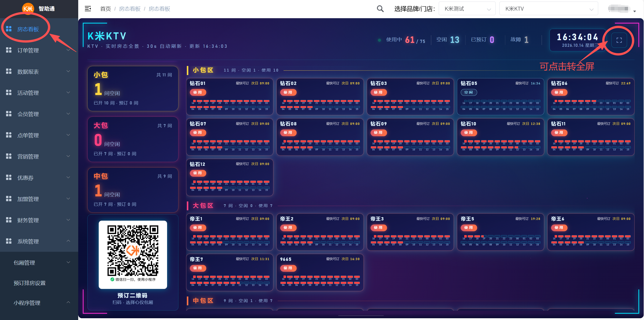
Task: Click the 加盟管理 sidebar icon
Action: [x=9, y=199]
